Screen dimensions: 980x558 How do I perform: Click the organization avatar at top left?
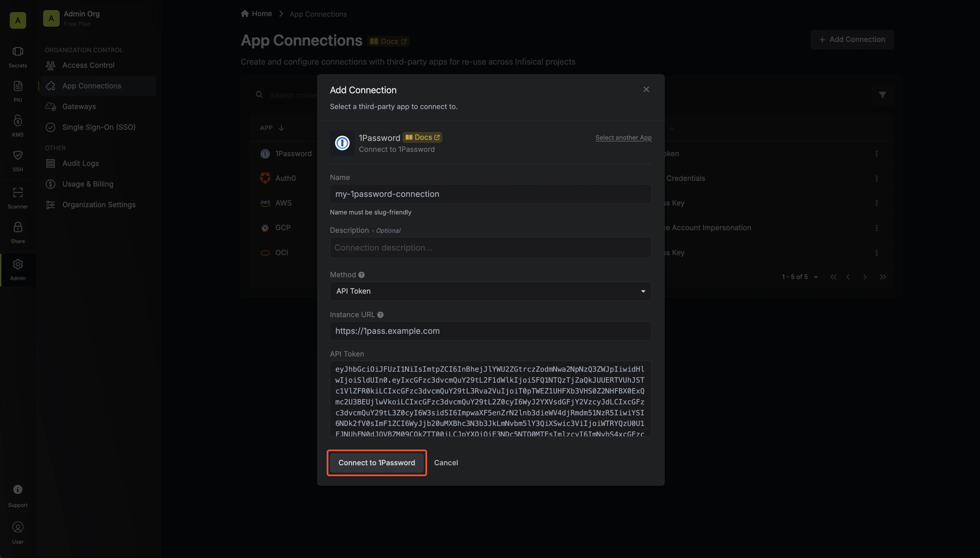pyautogui.click(x=18, y=20)
